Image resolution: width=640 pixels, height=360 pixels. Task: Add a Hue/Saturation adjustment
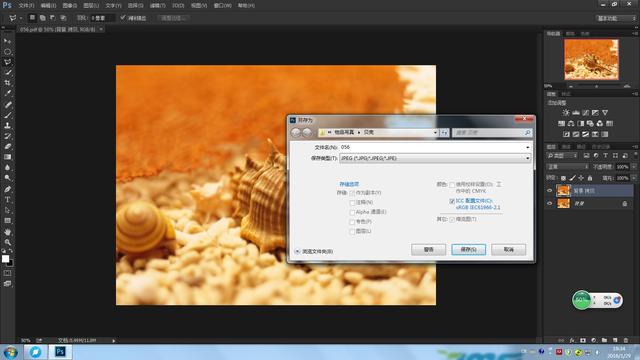click(x=562, y=123)
